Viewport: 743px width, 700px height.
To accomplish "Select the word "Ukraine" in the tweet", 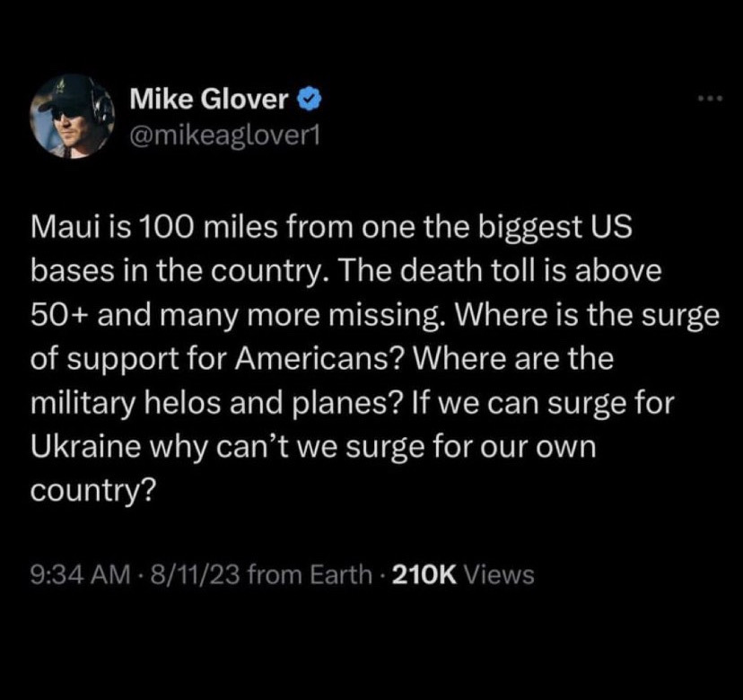I will [x=86, y=446].
